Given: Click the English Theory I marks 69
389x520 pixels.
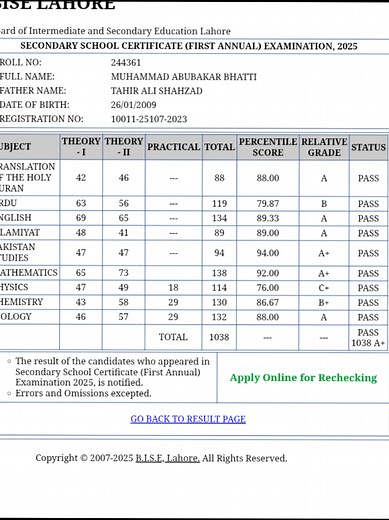Looking at the screenshot, I should (x=81, y=218).
